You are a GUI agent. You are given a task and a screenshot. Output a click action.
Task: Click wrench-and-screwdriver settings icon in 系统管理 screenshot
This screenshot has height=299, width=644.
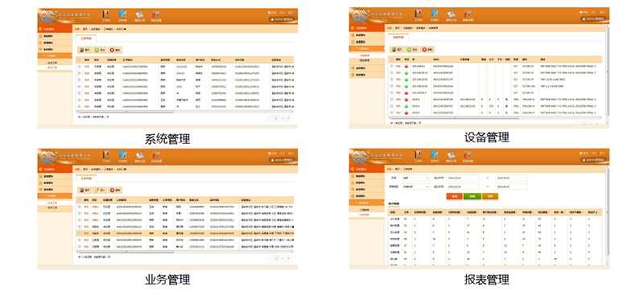pyautogui.click(x=156, y=14)
